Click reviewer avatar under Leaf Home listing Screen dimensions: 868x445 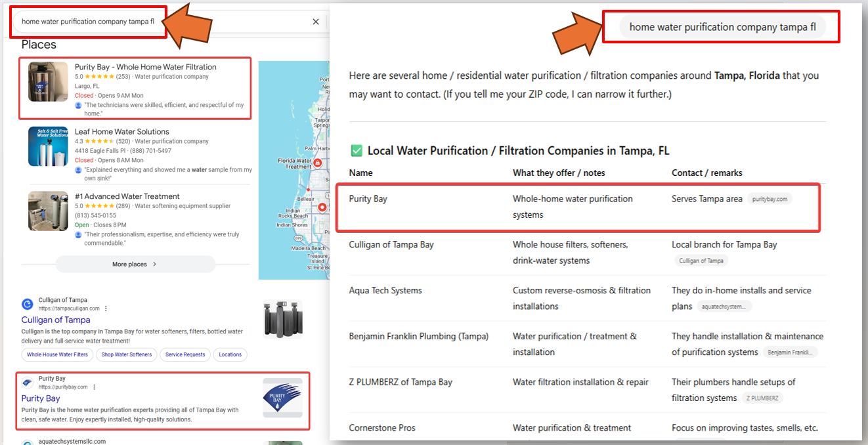pos(78,170)
